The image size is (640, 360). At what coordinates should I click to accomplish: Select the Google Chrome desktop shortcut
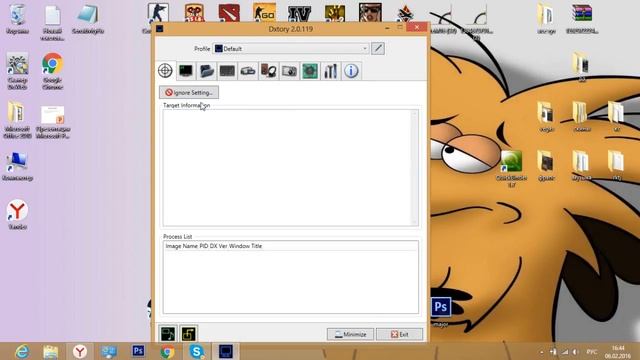coord(52,71)
